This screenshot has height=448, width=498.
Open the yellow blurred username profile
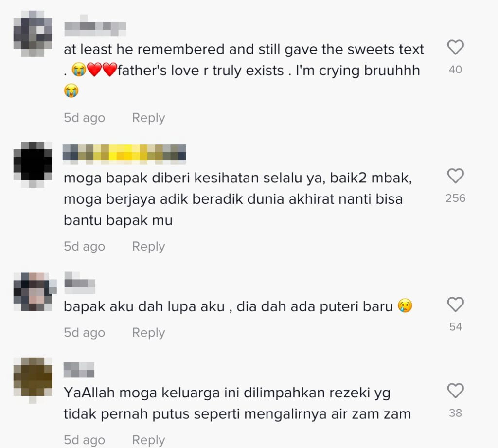pyautogui.click(x=124, y=154)
